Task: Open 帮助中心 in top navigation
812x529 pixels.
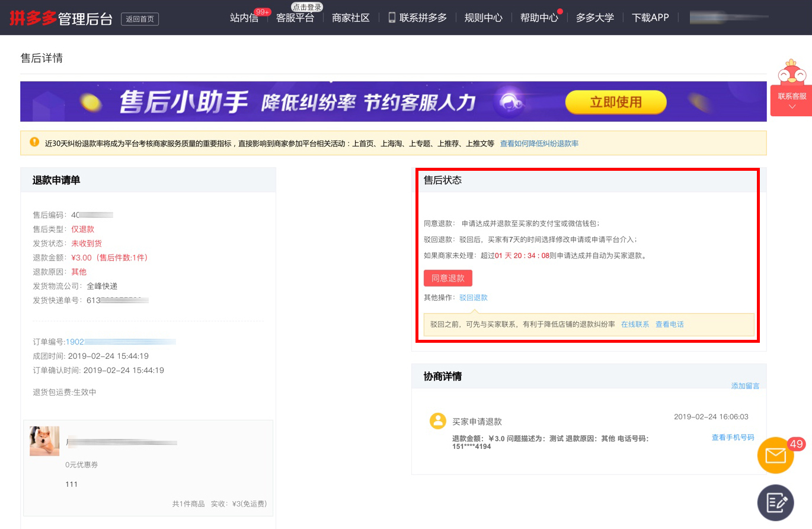Action: pyautogui.click(x=539, y=18)
